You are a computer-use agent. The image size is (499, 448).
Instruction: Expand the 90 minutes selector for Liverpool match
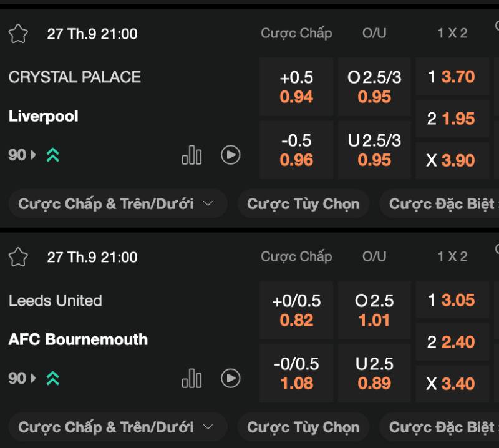[x=22, y=155]
